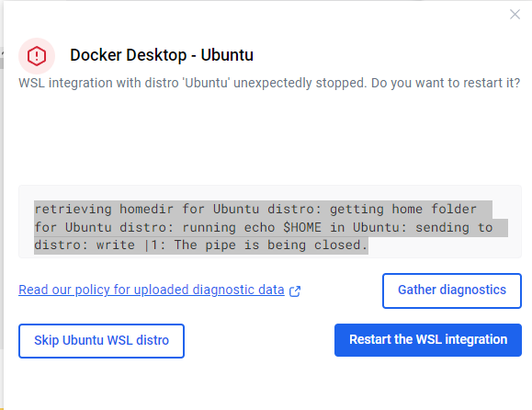
Task: Click the red hexagon error icon
Action: tap(37, 56)
